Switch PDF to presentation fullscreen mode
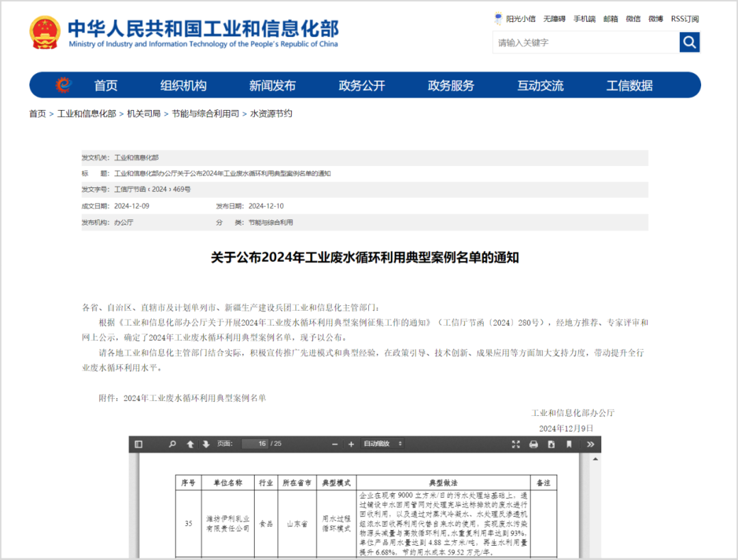738x560 pixels. [x=516, y=445]
